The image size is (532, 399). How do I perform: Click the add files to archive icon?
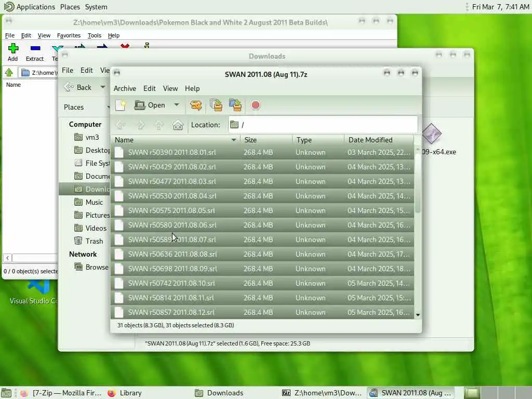click(216, 105)
